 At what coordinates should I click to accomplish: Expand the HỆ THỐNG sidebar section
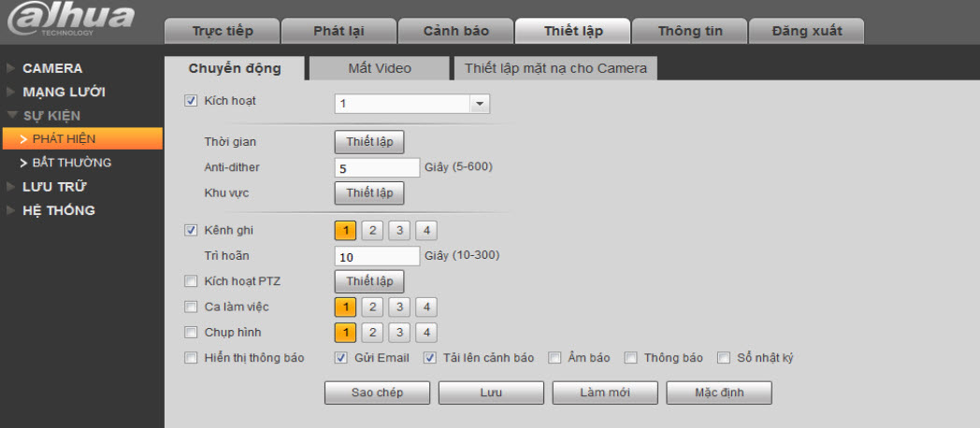pos(59,210)
